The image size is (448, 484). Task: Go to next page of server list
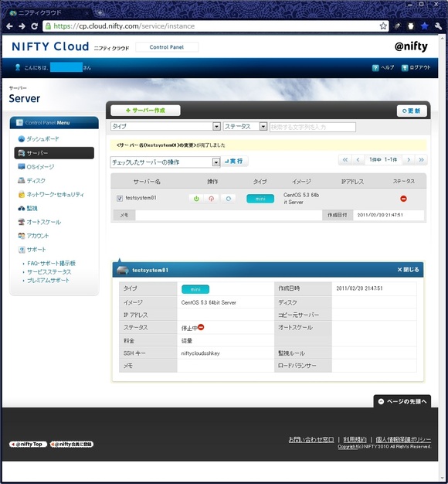coord(409,159)
